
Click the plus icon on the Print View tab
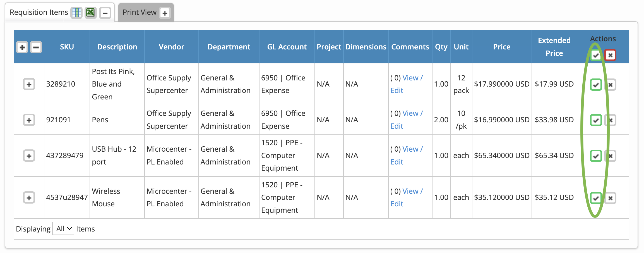tap(165, 13)
